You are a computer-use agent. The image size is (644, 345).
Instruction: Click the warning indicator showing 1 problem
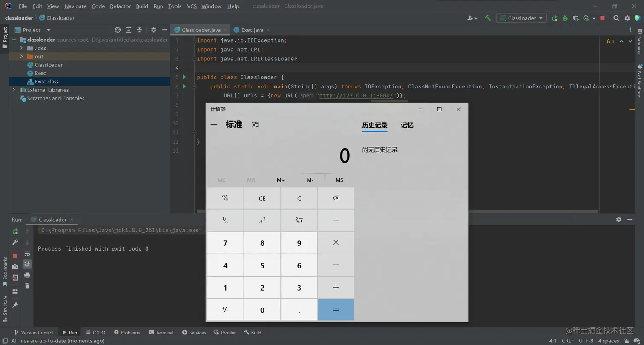tap(610, 41)
